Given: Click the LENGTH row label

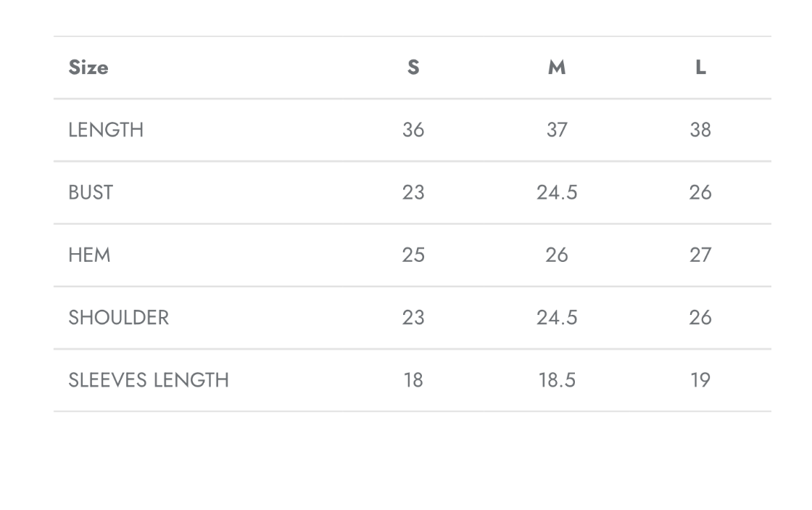Looking at the screenshot, I should (x=106, y=131).
